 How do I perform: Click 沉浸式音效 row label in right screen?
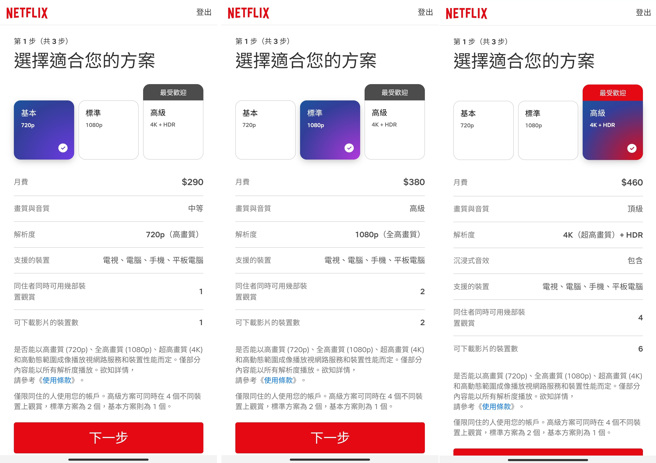(x=471, y=261)
